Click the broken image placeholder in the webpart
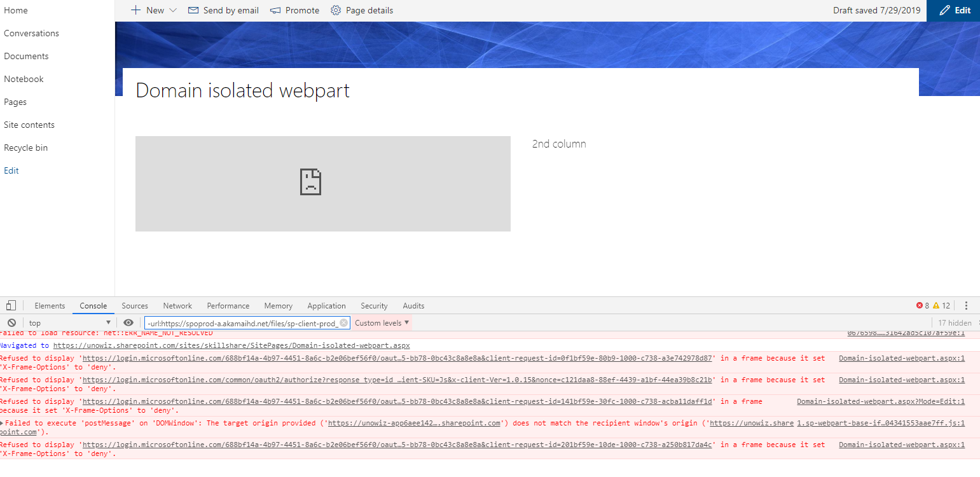 [x=310, y=183]
